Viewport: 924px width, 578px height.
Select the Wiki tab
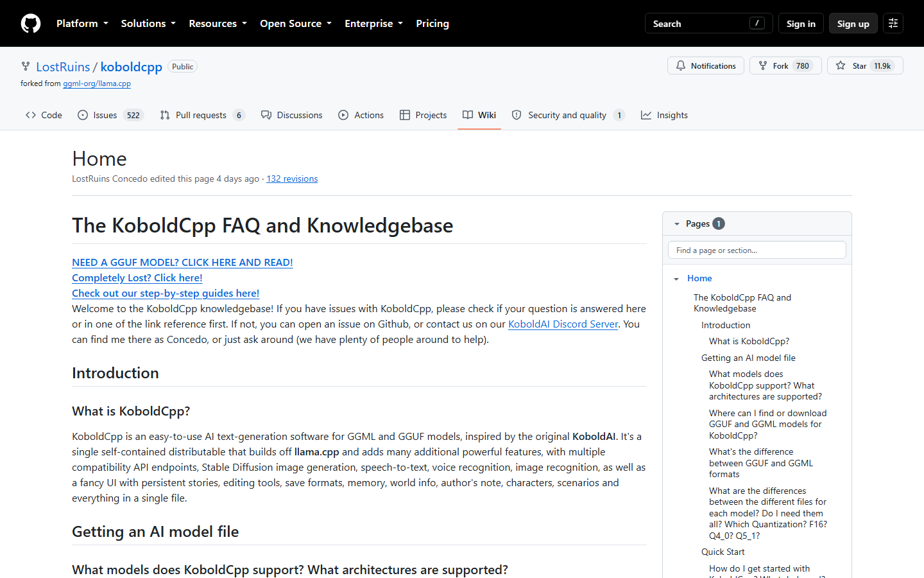[x=479, y=115]
